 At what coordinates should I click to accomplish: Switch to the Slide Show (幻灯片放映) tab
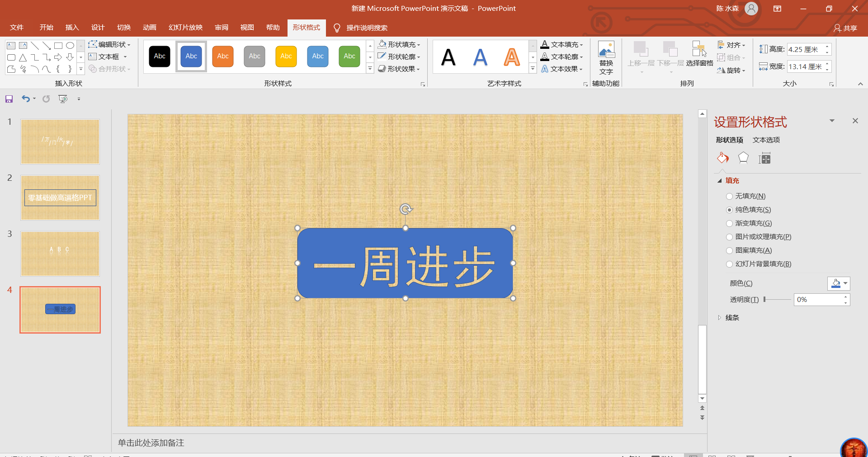[x=185, y=28]
